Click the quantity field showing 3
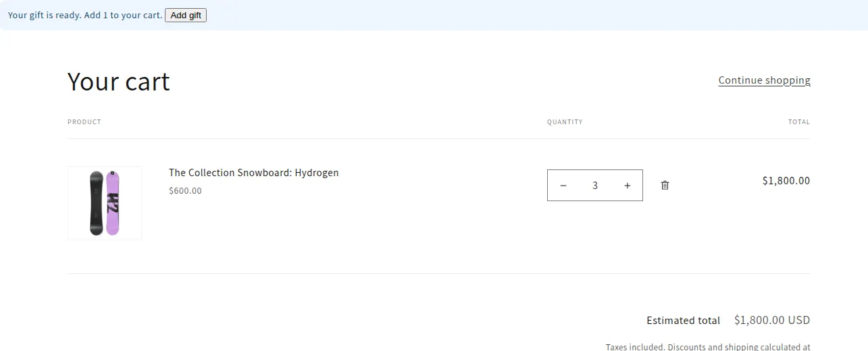 tap(595, 186)
